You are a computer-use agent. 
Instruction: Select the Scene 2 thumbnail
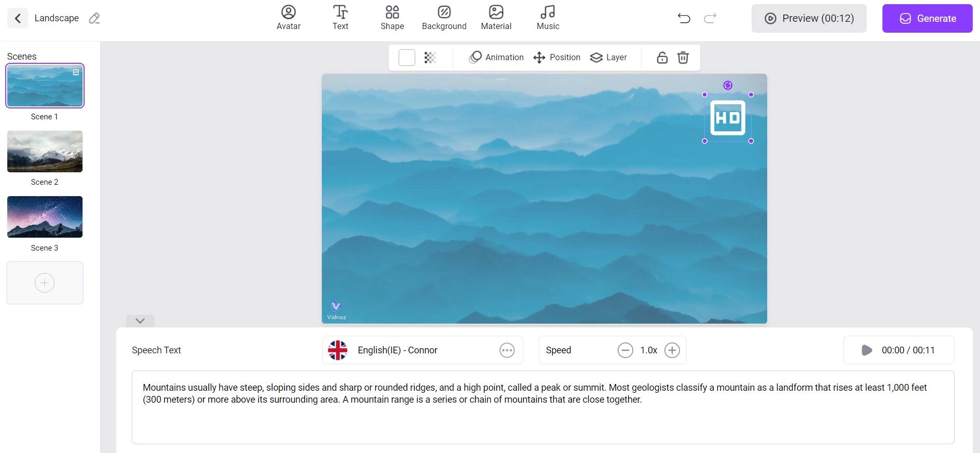pyautogui.click(x=45, y=152)
